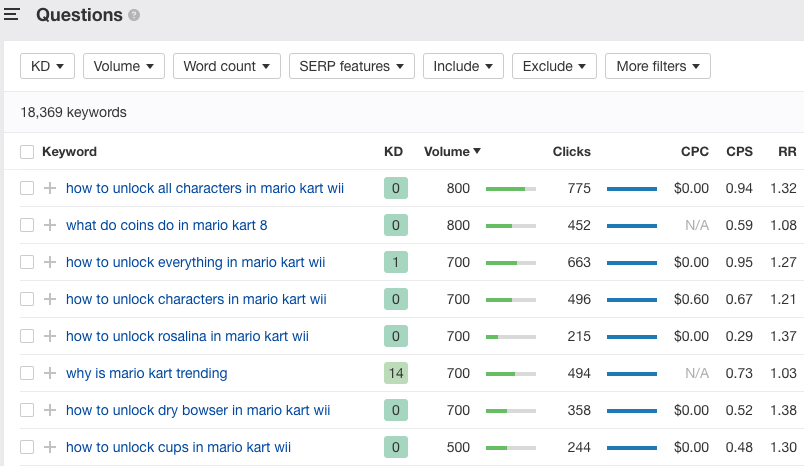
Task: Add 'how to unlock characters in mario kart wii' plus
Action: pyautogui.click(x=50, y=299)
